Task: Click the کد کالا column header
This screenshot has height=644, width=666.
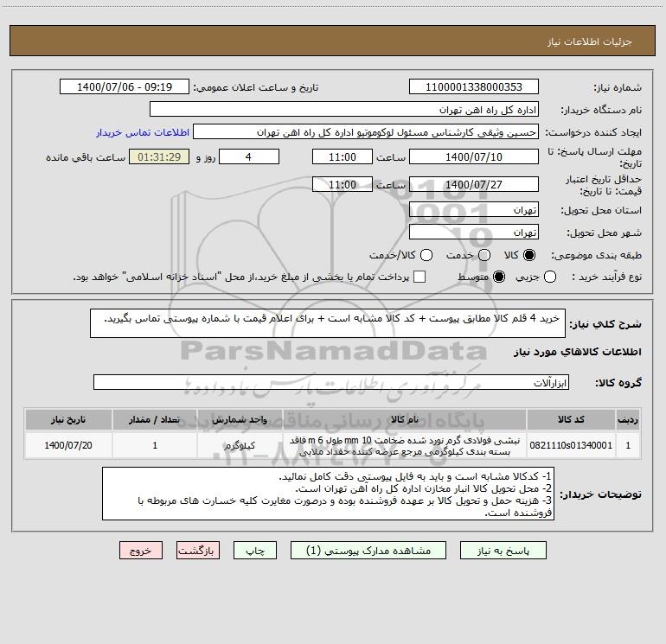Action: click(x=571, y=419)
